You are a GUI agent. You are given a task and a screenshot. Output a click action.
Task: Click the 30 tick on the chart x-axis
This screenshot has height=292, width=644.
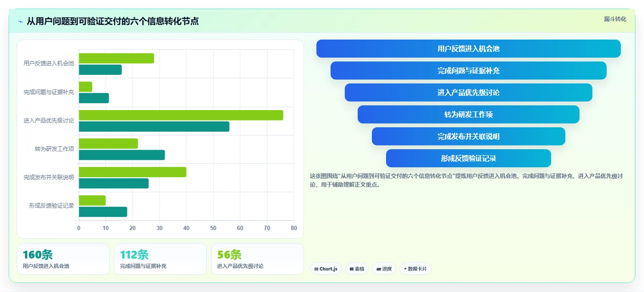pos(159,228)
